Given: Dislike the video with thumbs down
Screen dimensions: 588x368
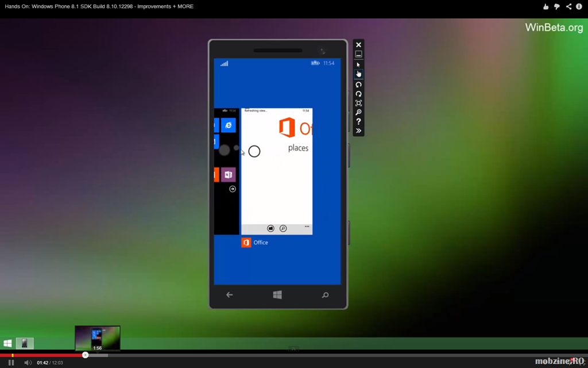Looking at the screenshot, I should point(557,6).
